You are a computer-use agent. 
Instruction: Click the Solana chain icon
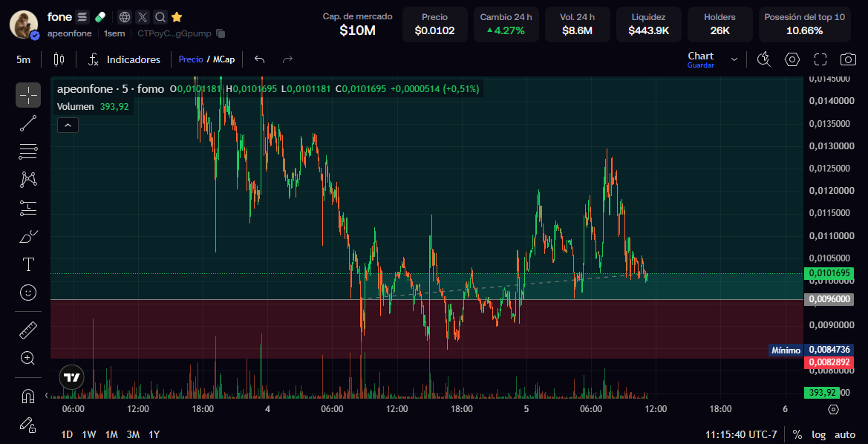click(x=82, y=17)
